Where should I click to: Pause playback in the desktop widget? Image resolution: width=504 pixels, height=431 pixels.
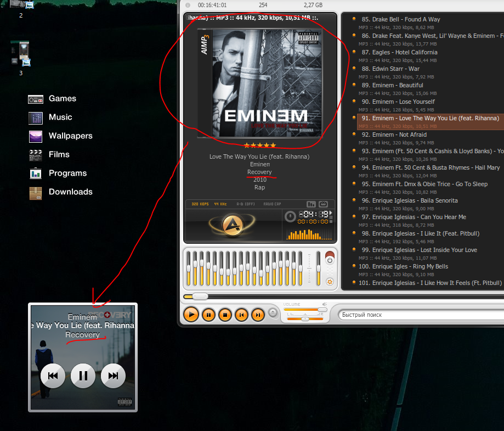pyautogui.click(x=83, y=376)
